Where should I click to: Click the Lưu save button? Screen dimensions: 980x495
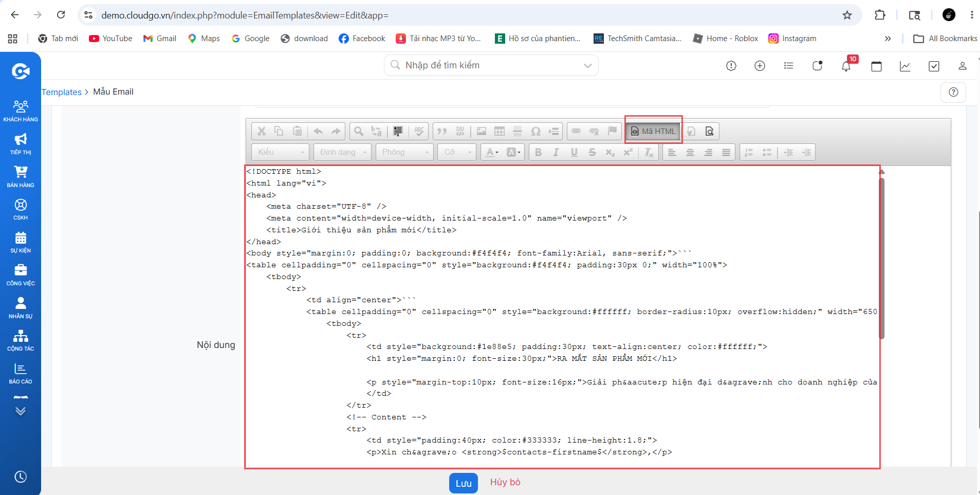(x=464, y=483)
